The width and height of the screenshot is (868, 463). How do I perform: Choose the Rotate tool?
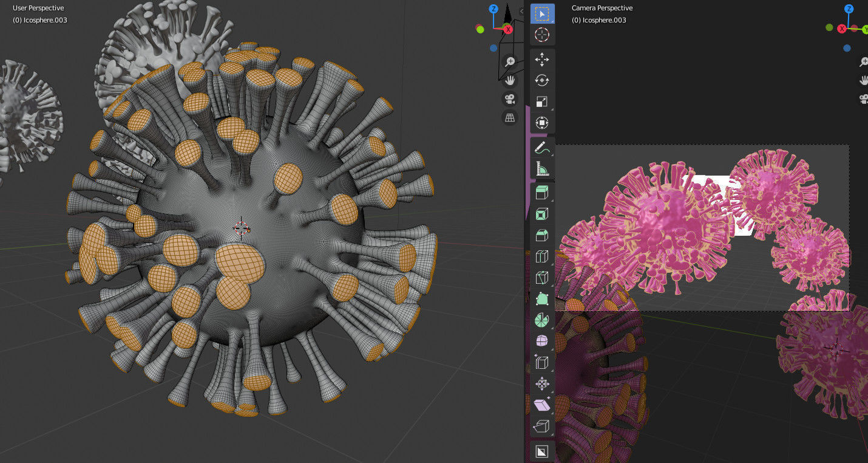542,81
